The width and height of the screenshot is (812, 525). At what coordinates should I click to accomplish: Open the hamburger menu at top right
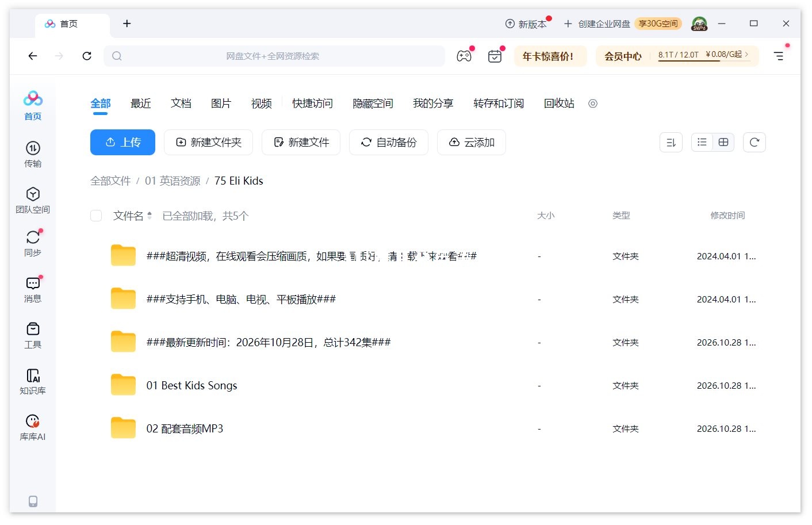click(778, 56)
